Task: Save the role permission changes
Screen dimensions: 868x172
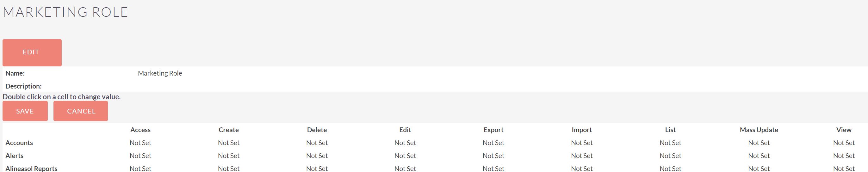Action: tap(25, 111)
